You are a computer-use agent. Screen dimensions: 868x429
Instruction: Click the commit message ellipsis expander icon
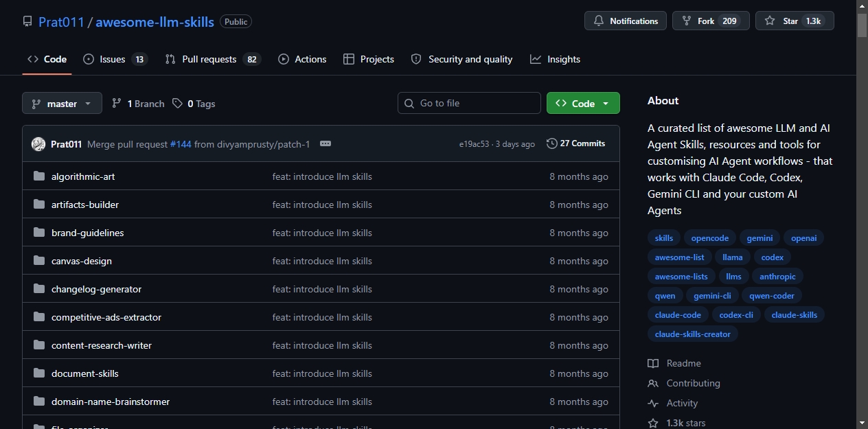click(325, 144)
